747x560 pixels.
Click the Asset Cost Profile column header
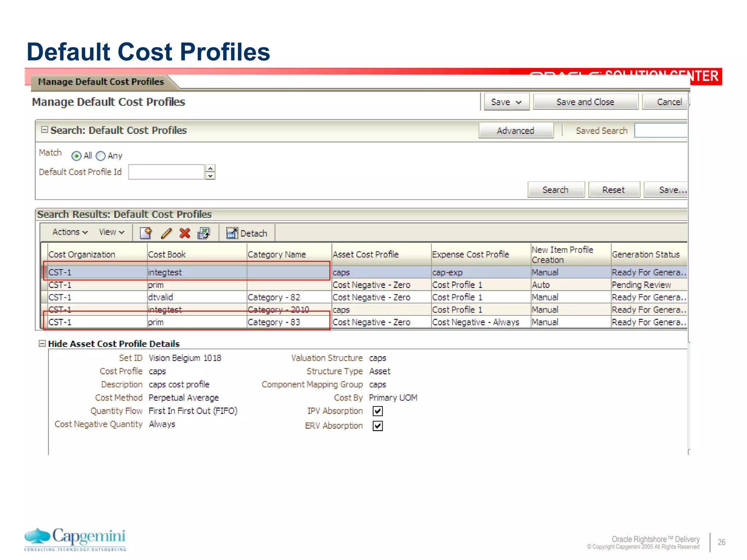[382, 254]
